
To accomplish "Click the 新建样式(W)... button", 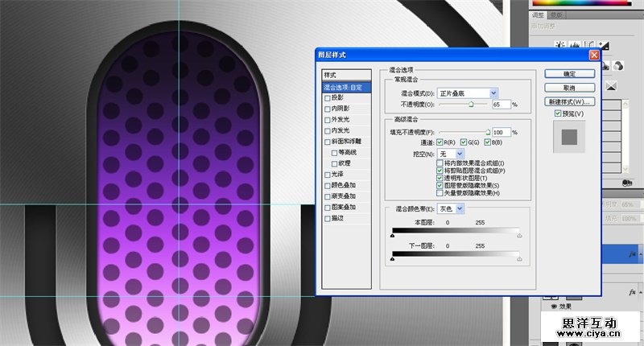I will (x=570, y=101).
